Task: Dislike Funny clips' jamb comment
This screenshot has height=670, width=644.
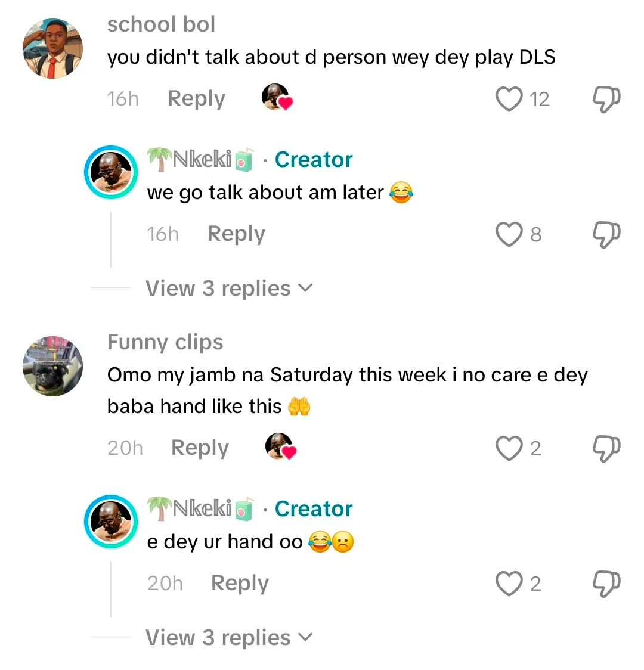Action: pos(606,448)
